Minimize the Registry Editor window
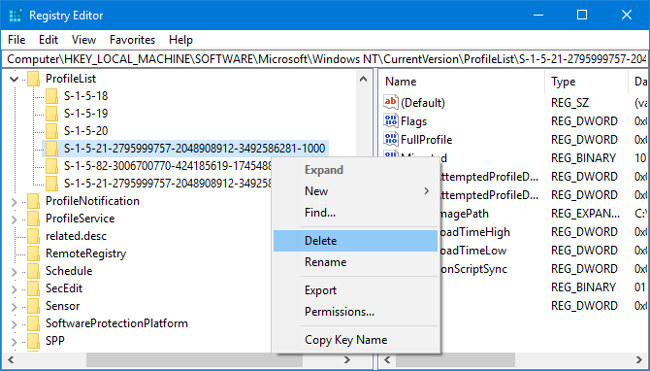This screenshot has height=371, width=650. [x=538, y=15]
